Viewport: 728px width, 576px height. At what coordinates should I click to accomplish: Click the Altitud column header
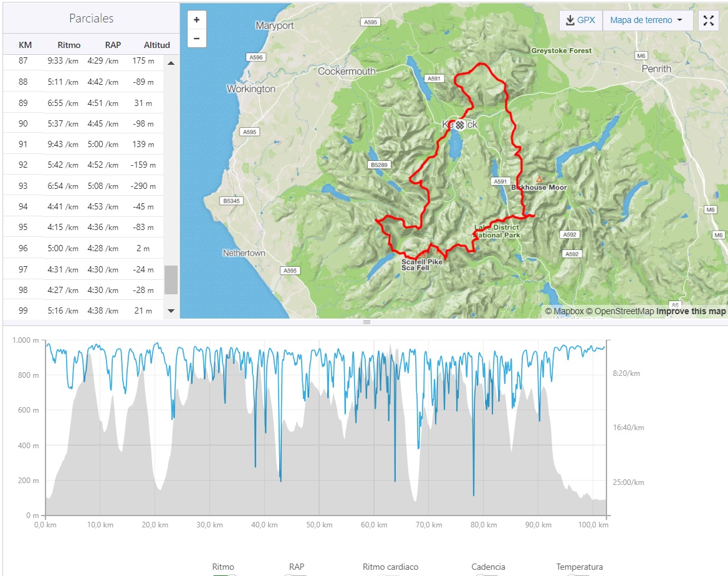click(156, 45)
